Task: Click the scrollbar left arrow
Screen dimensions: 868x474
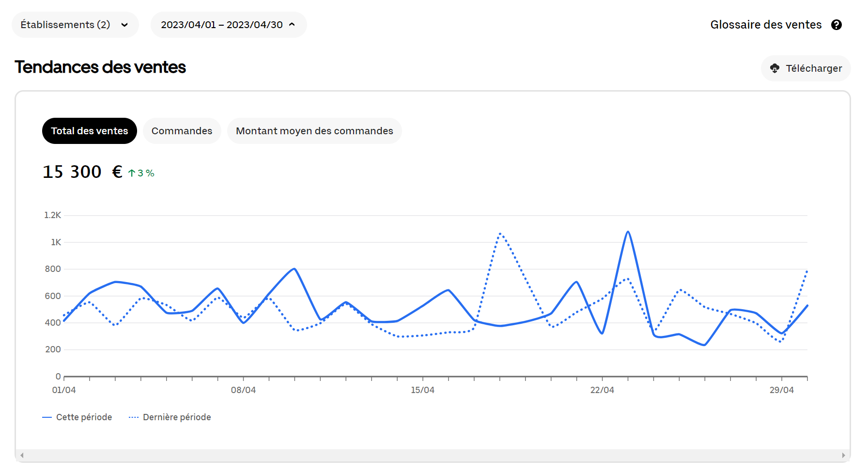Action: coord(22,455)
